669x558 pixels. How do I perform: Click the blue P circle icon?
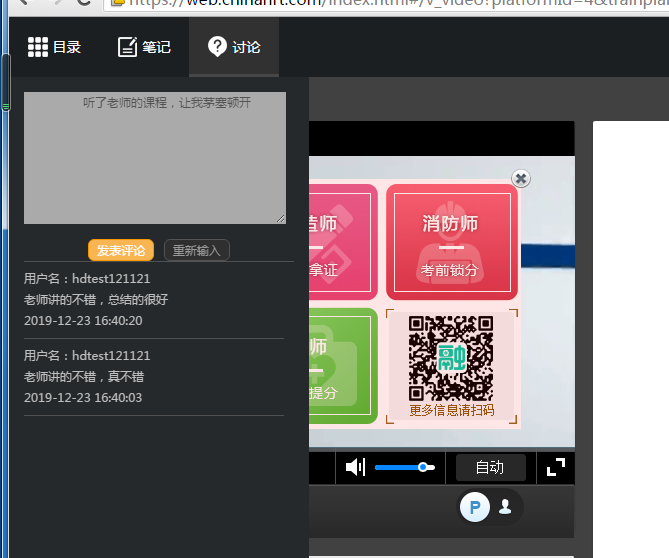pyautogui.click(x=474, y=507)
